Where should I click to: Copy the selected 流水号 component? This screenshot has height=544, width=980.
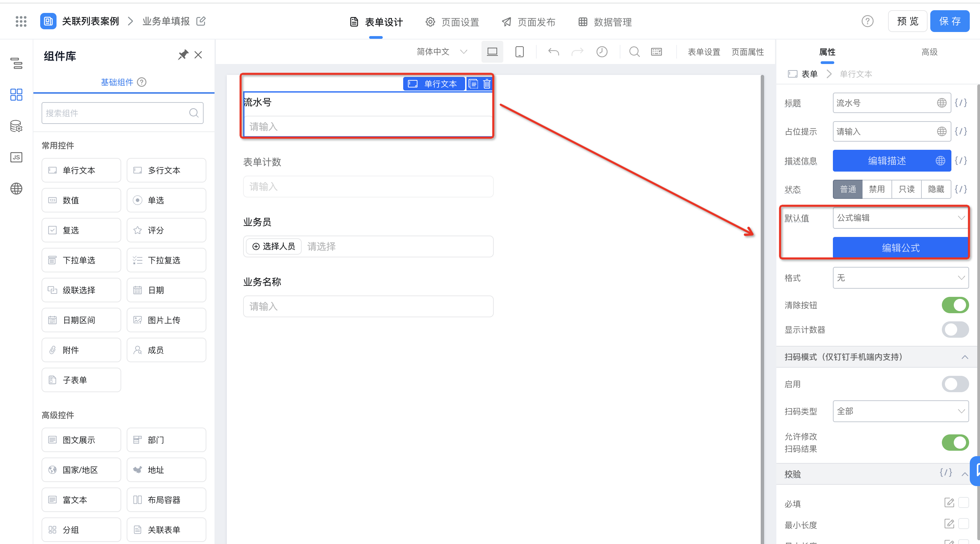click(x=473, y=84)
